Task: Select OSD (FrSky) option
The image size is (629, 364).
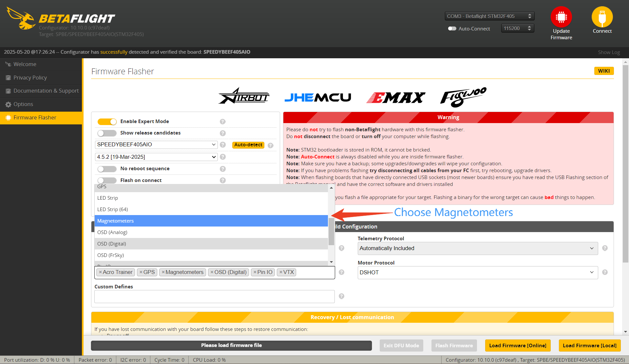Action: tap(211, 255)
